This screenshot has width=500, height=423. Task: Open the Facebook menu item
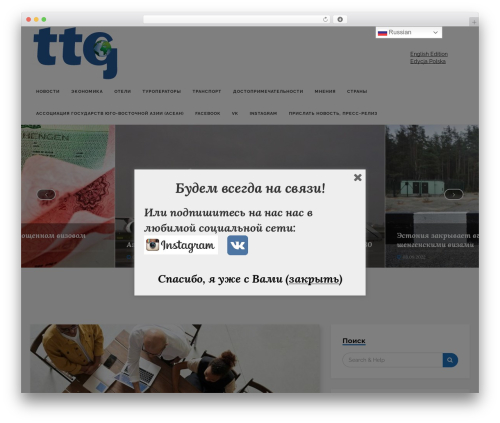(208, 113)
